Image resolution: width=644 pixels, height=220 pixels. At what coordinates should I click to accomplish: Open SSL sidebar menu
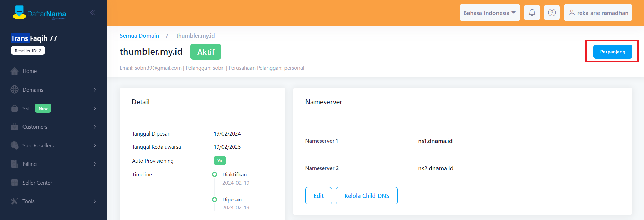[27, 108]
